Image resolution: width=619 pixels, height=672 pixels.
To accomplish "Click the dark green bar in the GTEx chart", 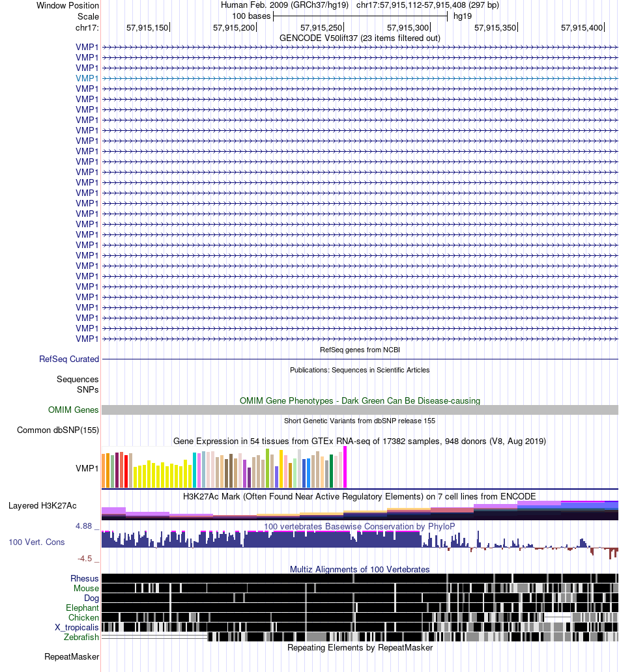I will tap(331, 471).
